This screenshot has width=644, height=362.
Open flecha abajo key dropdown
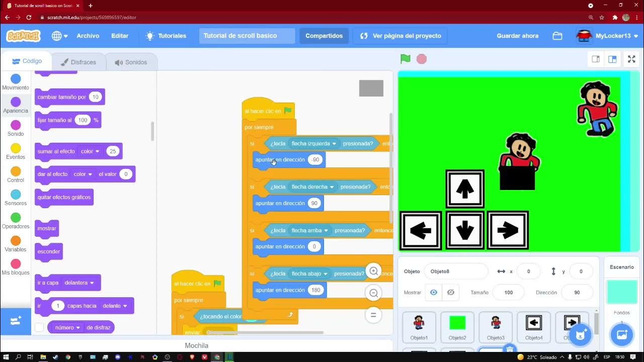click(x=309, y=274)
